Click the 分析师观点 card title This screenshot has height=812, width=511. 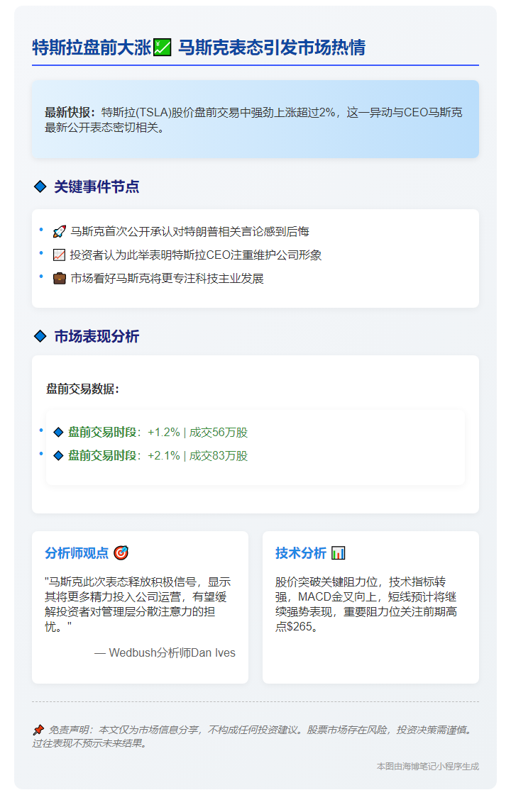tap(77, 552)
